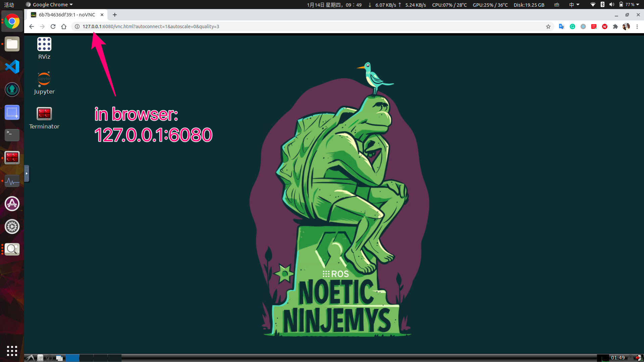Click the CPU usage indicator
The width and height of the screenshot is (644, 362).
tap(449, 5)
